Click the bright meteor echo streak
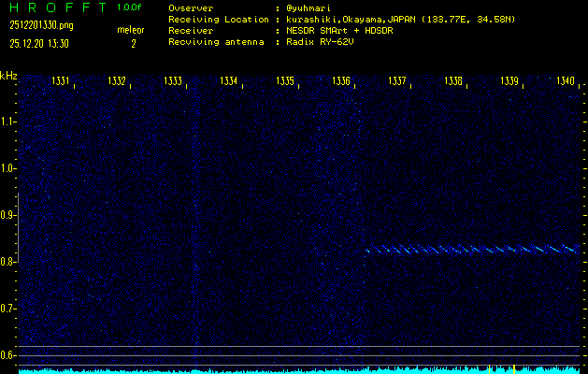 [470, 250]
